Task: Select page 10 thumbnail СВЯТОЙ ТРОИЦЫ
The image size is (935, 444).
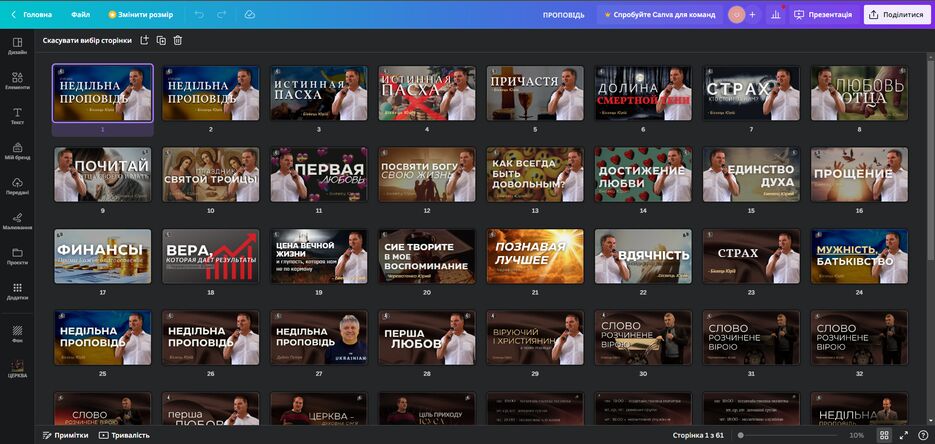Action: [211, 174]
